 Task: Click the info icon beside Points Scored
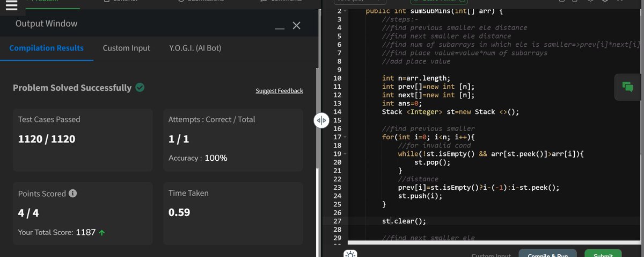click(x=73, y=193)
